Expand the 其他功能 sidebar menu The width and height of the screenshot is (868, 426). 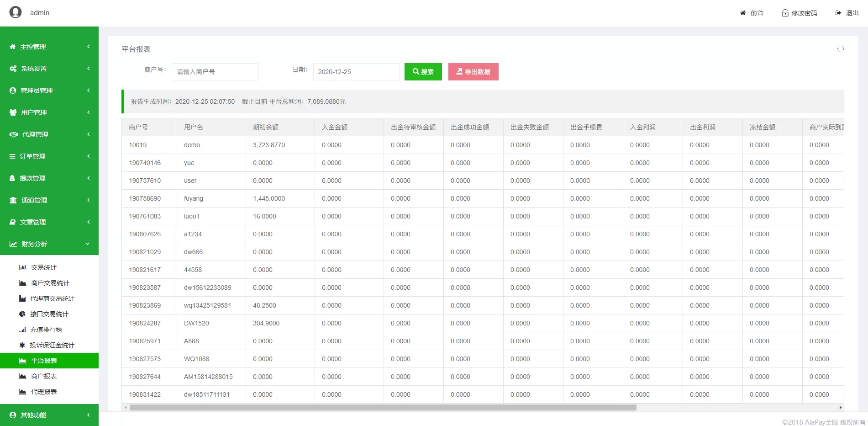pyautogui.click(x=49, y=415)
